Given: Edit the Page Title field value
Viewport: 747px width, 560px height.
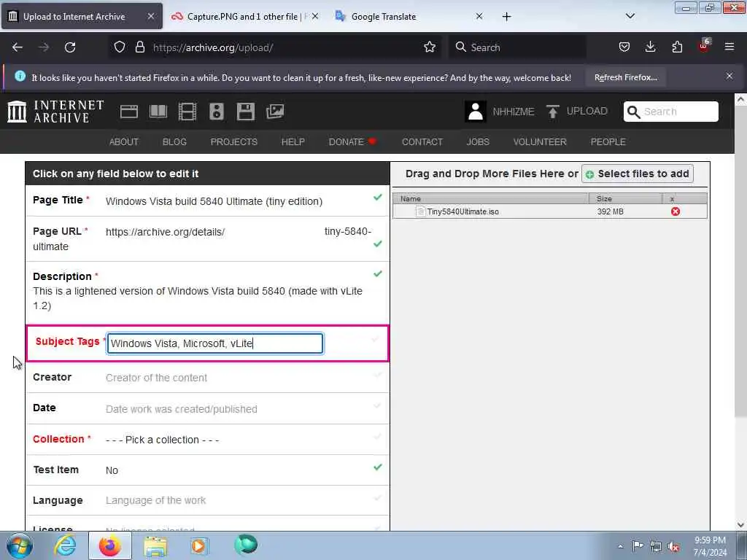Looking at the screenshot, I should click(x=214, y=201).
